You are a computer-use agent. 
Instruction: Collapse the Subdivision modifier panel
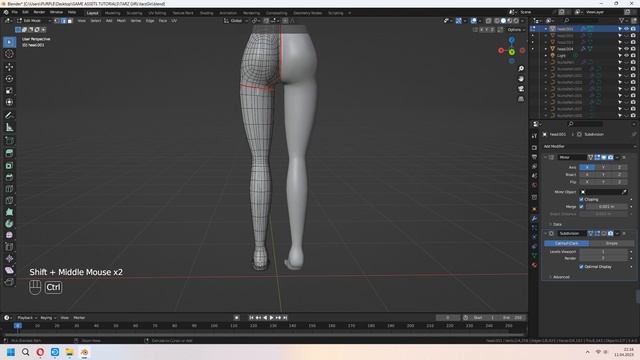545,233
